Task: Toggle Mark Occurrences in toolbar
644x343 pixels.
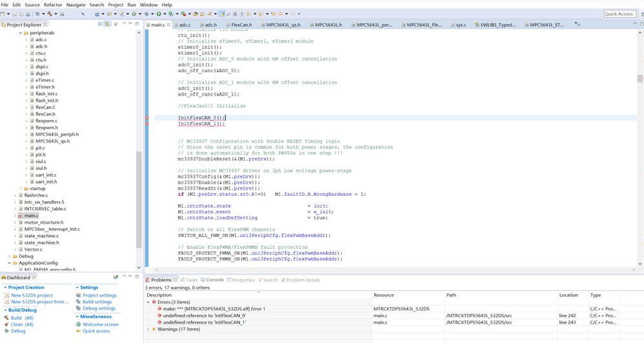Action: [x=221, y=14]
